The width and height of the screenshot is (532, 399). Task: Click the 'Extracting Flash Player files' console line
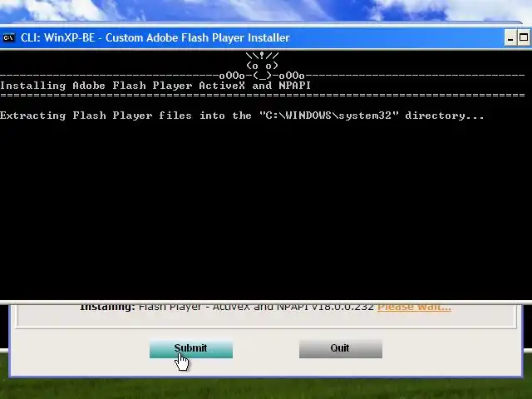click(x=242, y=116)
